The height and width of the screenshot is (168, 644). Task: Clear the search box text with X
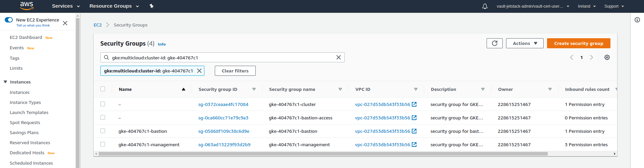click(339, 57)
